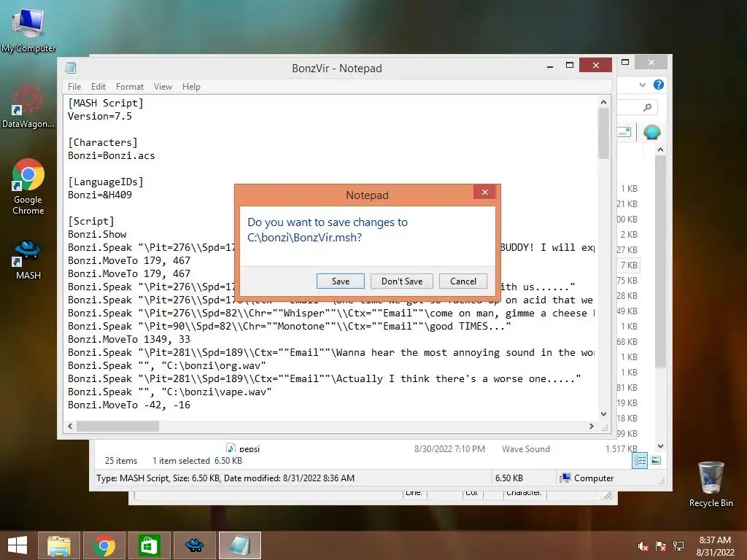Click the line referencing org.wav
This screenshot has width=747, height=560.
point(167,366)
